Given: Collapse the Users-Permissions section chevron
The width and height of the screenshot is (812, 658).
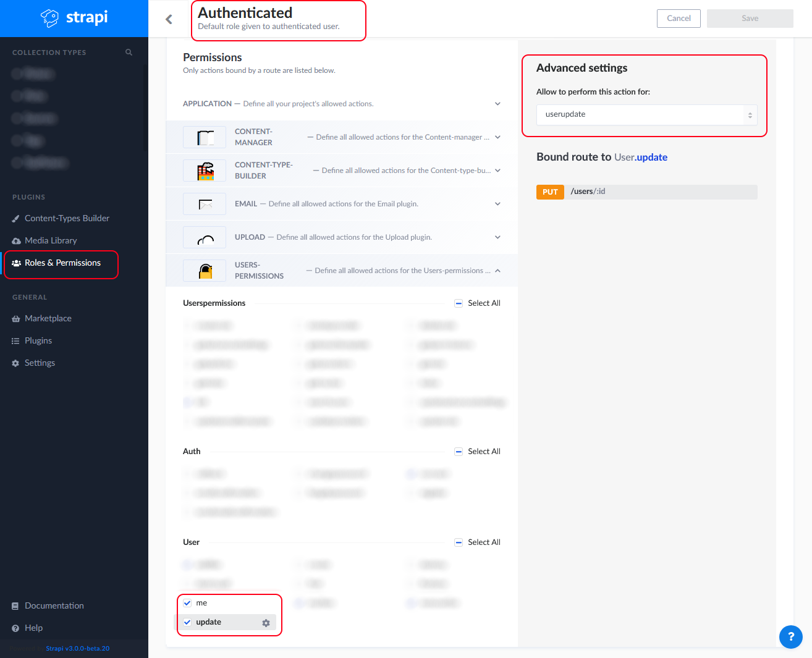Looking at the screenshot, I should [497, 271].
